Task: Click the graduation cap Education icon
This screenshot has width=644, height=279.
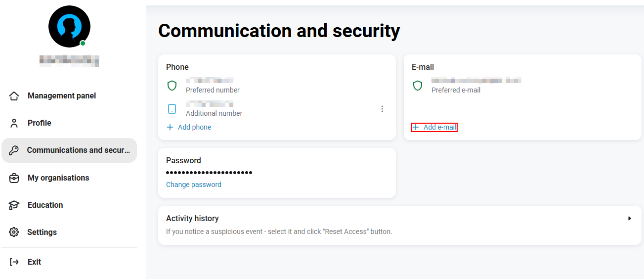Action: (x=14, y=205)
